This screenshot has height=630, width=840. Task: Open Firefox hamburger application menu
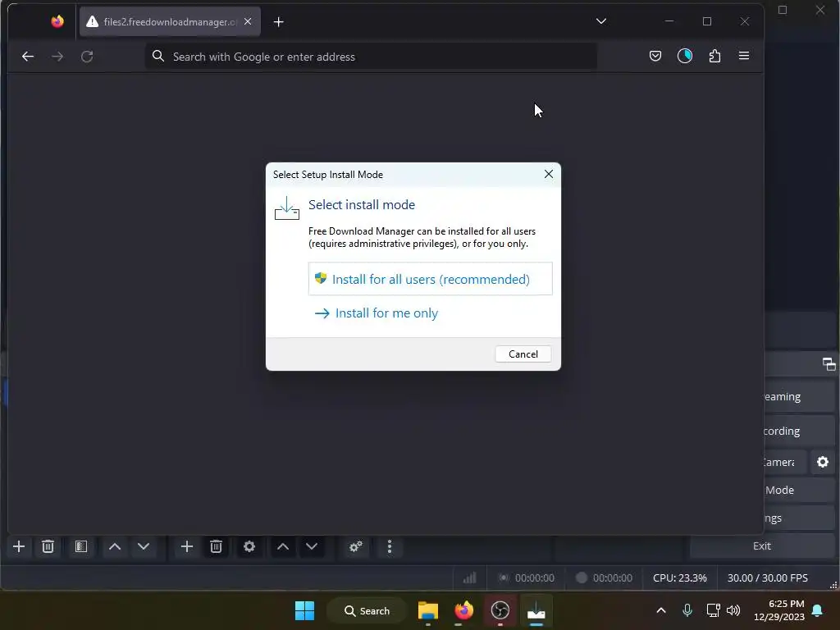click(x=744, y=56)
